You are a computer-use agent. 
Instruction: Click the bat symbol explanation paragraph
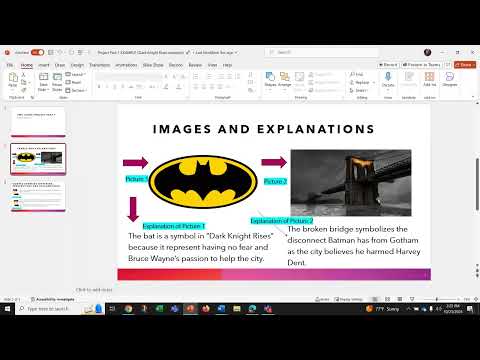[x=200, y=247]
